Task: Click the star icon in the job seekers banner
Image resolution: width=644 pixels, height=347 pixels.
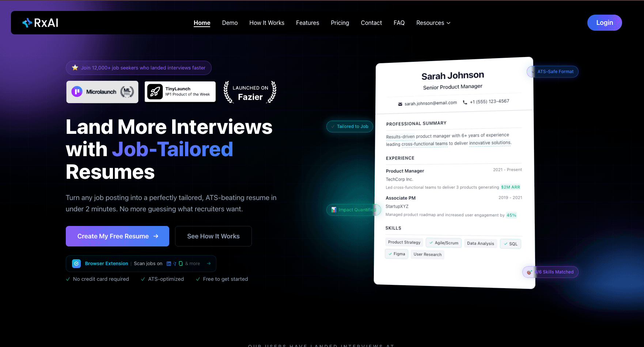Action: 75,68
